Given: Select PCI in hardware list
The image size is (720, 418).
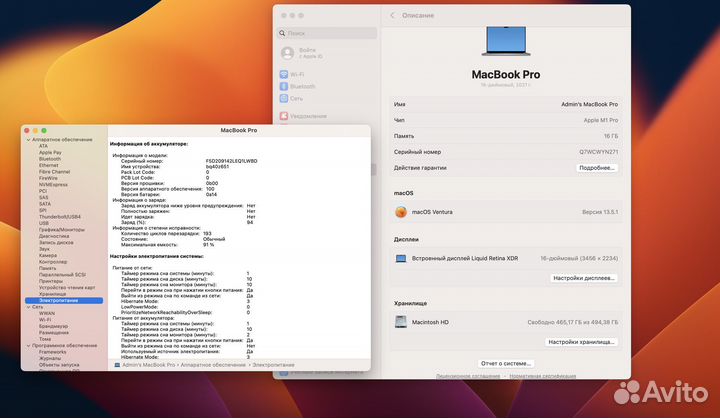Looking at the screenshot, I should click(x=43, y=191).
